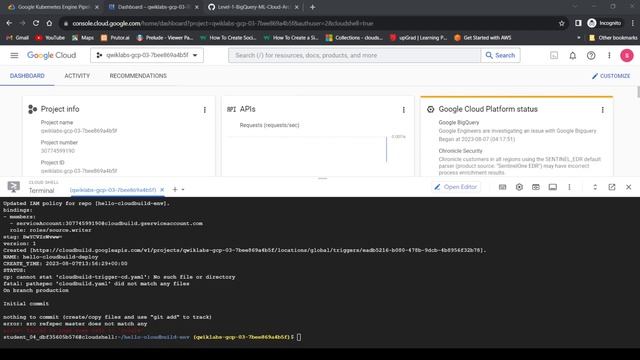Toggle the browser side panel
This screenshot has width=640, height=360.
point(578,23)
